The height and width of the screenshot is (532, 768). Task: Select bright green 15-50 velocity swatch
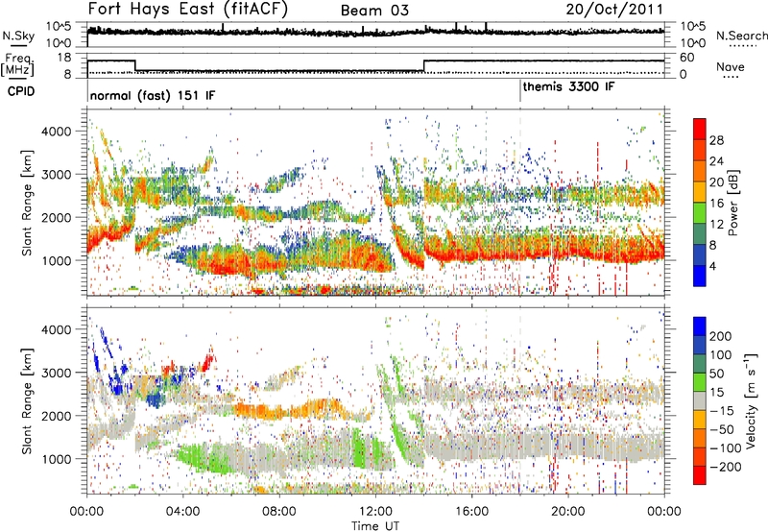[x=700, y=382]
